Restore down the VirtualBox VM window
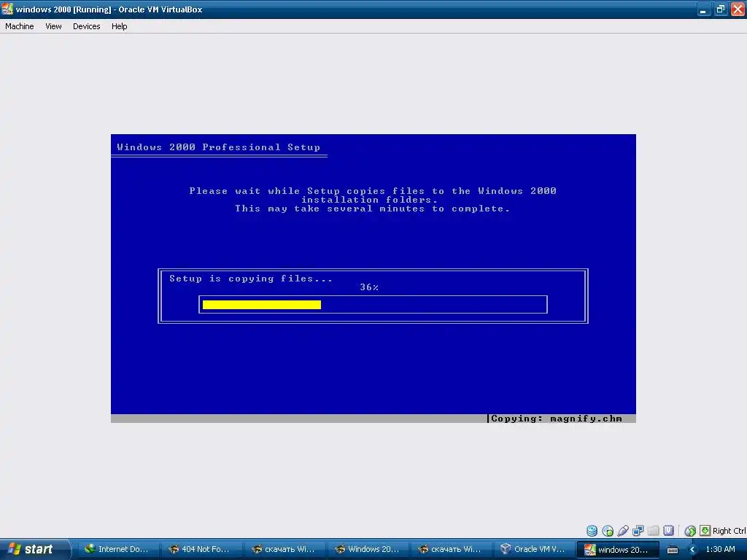Viewport: 747px width, 560px height. (x=720, y=9)
